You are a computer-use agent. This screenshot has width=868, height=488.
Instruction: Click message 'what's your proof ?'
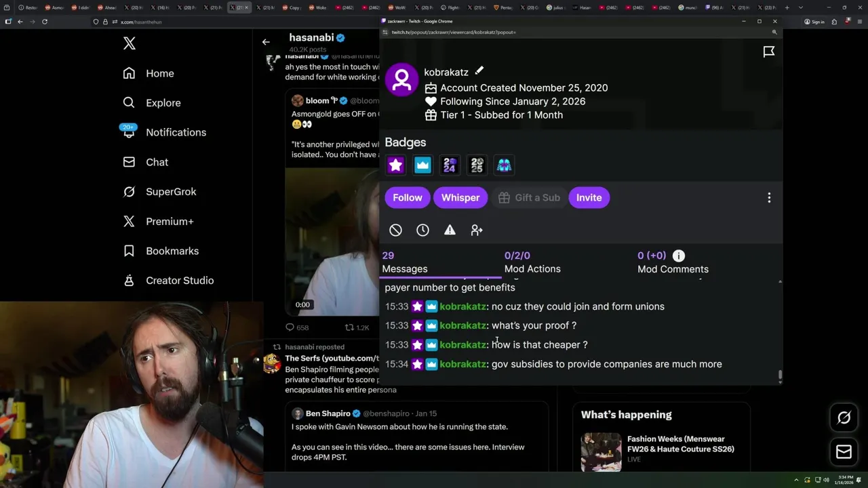click(x=534, y=325)
